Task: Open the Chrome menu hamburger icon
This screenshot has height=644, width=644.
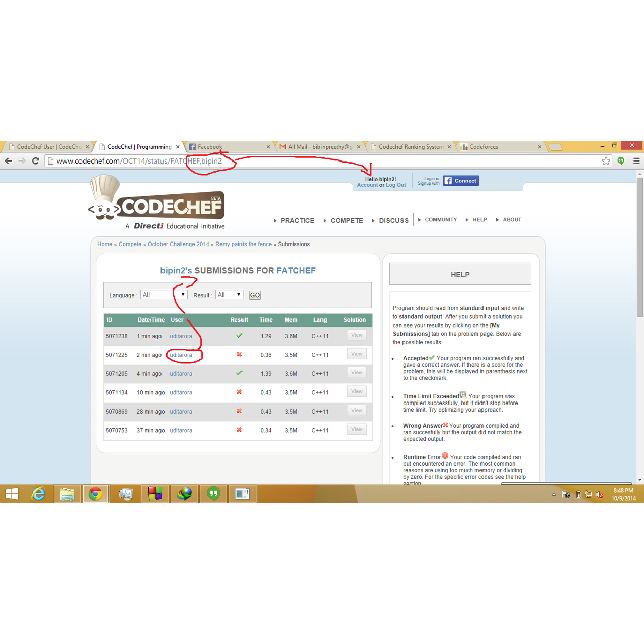Action: [636, 161]
